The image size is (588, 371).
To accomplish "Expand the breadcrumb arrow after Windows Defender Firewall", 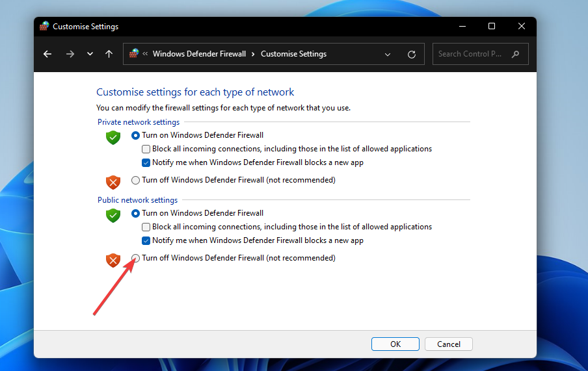I will pyautogui.click(x=253, y=54).
